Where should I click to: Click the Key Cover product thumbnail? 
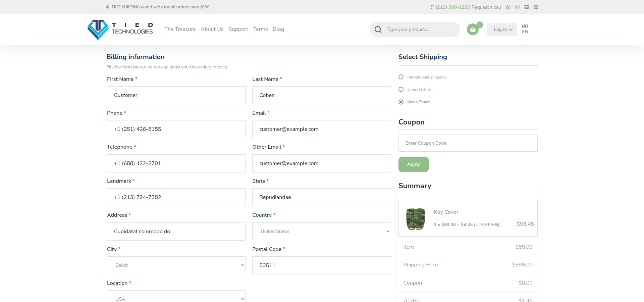[x=416, y=219]
